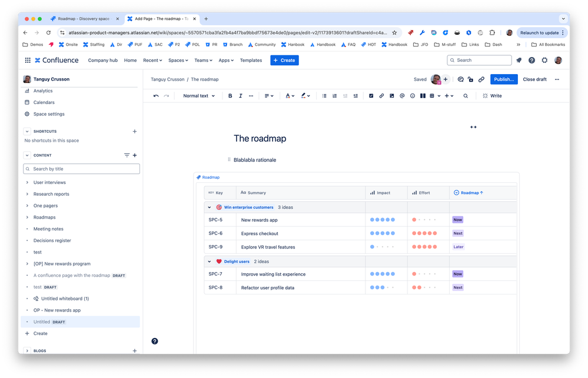The height and width of the screenshot is (378, 588).
Task: Open the insert elements plus dropdown
Action: click(x=449, y=96)
